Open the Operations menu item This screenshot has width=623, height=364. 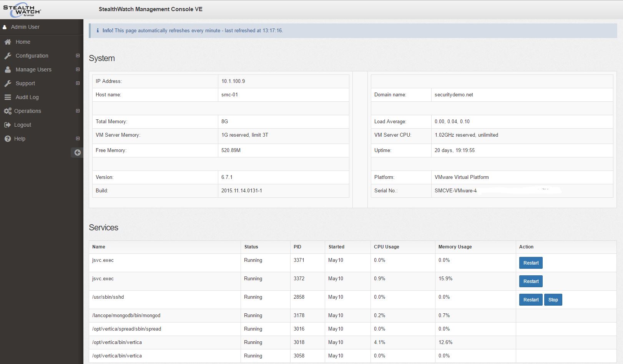28,111
